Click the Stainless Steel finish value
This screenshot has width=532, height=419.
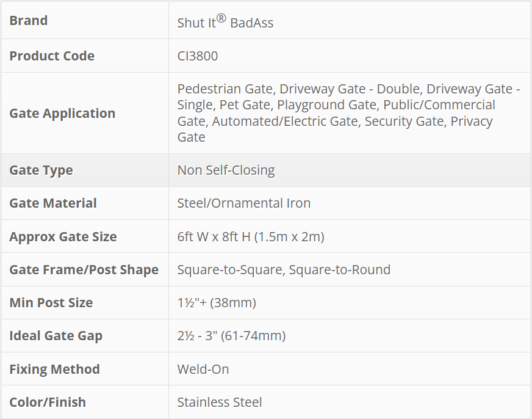tap(220, 403)
